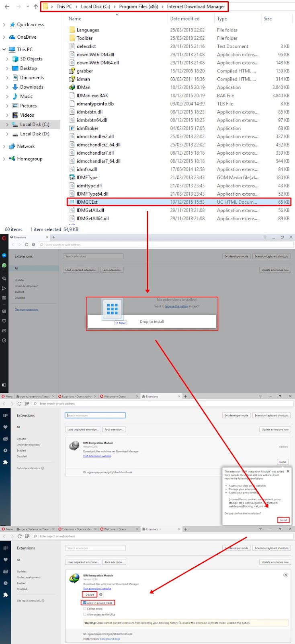295x644 pixels.
Task: Click Extension keyboard shortcuts in install-popup window
Action: pos(272,415)
